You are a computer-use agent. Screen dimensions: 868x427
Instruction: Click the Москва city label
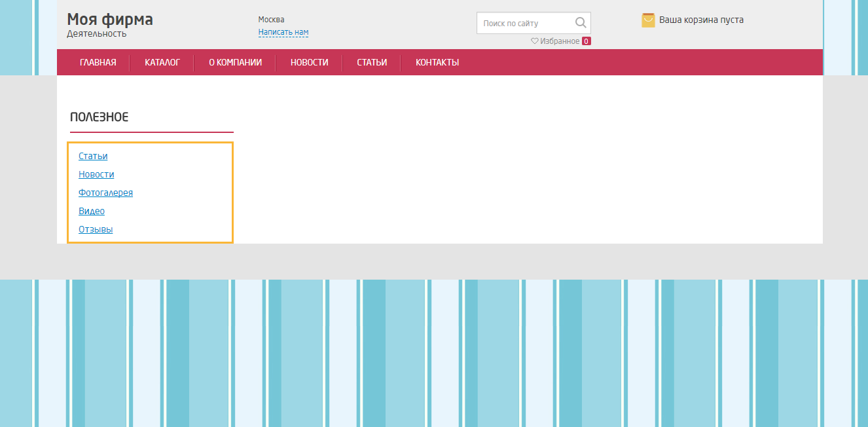click(271, 20)
